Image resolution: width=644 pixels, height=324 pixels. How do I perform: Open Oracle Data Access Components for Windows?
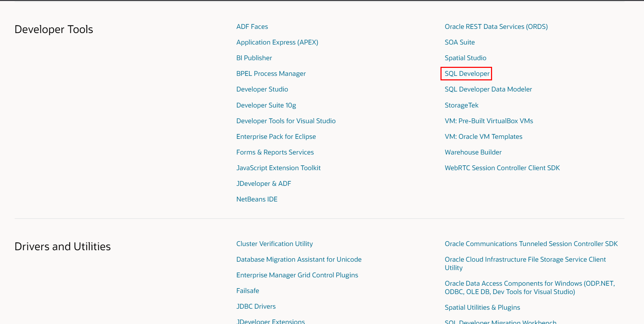click(x=530, y=288)
